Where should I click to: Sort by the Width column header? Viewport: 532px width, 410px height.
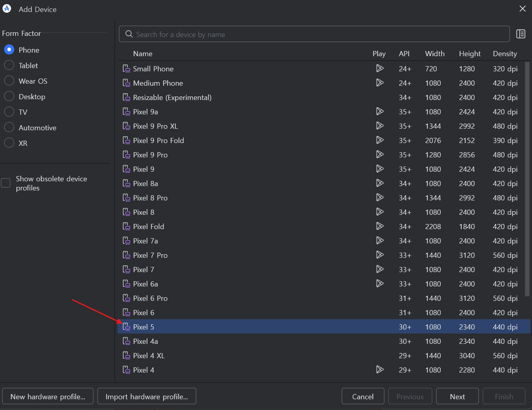435,54
